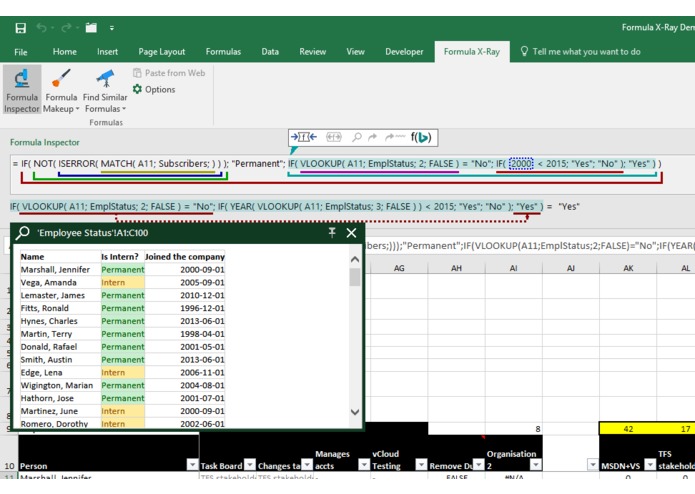
Task: Click 'Marshall, Jennifer' in the preview table
Action: (55, 270)
